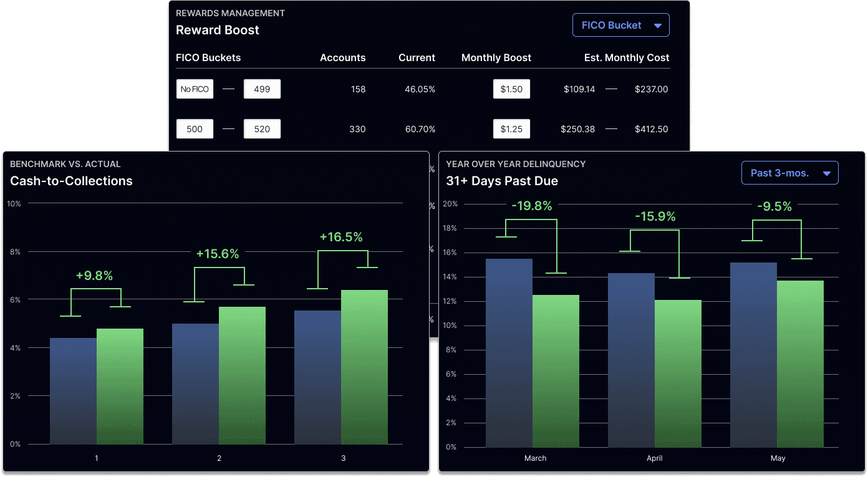Click the 31+ Days Past Due title
Image resolution: width=868 pixels, height=477 pixels.
click(502, 181)
